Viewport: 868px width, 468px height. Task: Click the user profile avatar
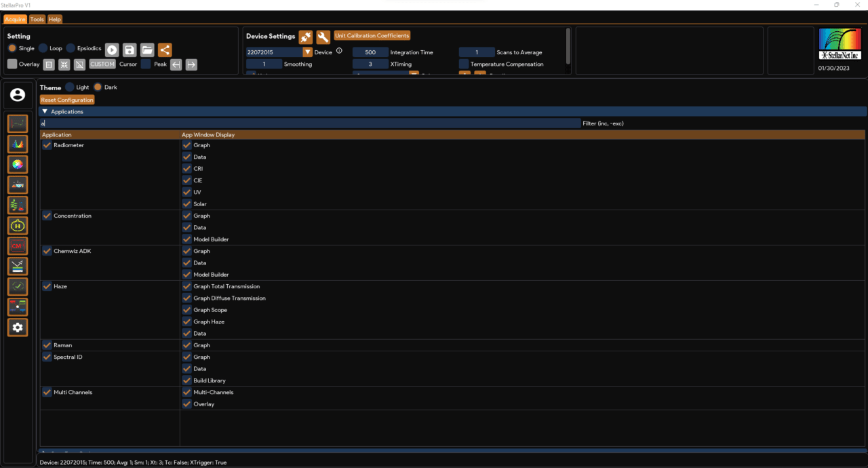(x=17, y=95)
